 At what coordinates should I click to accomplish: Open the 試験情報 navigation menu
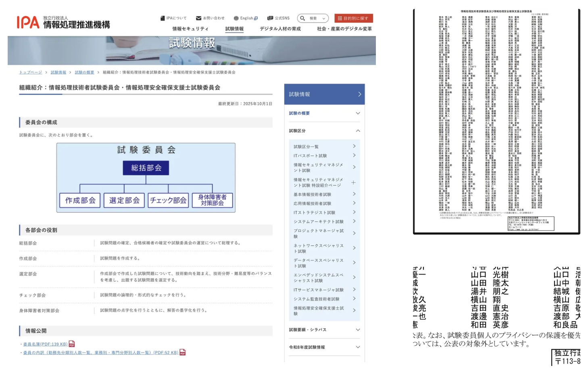[234, 29]
